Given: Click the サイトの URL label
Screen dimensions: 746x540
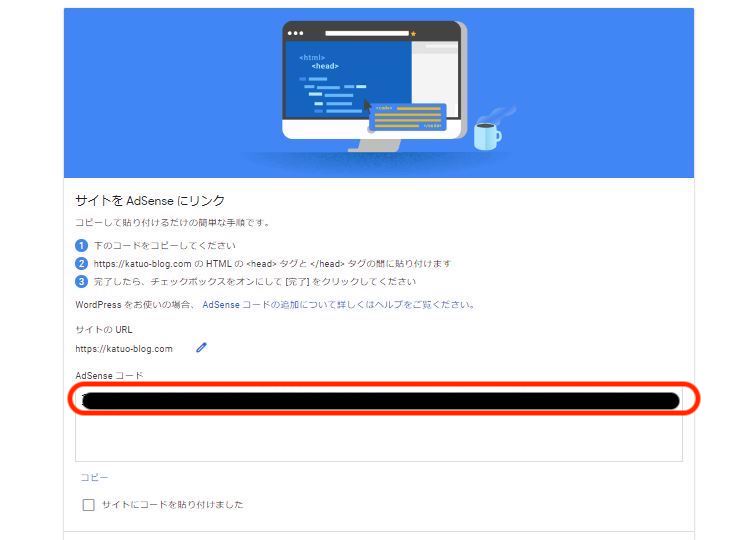Looking at the screenshot, I should pyautogui.click(x=104, y=330).
